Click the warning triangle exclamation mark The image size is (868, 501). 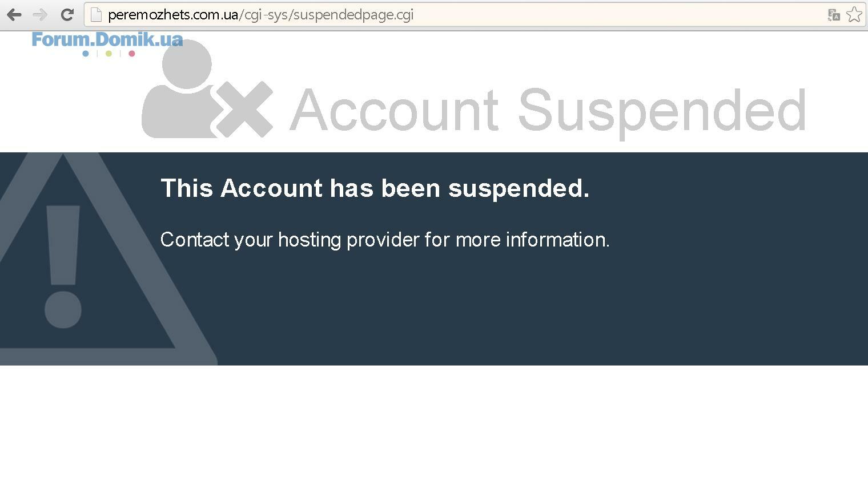pyautogui.click(x=63, y=266)
